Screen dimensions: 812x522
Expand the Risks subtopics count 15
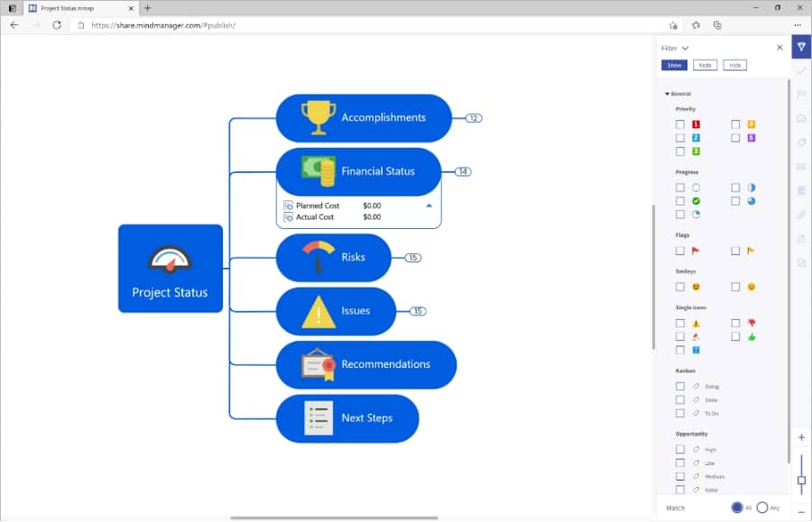pos(412,258)
